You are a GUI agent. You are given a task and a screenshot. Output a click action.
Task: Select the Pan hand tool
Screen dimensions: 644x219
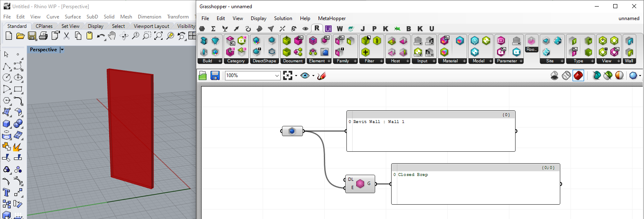coord(112,36)
